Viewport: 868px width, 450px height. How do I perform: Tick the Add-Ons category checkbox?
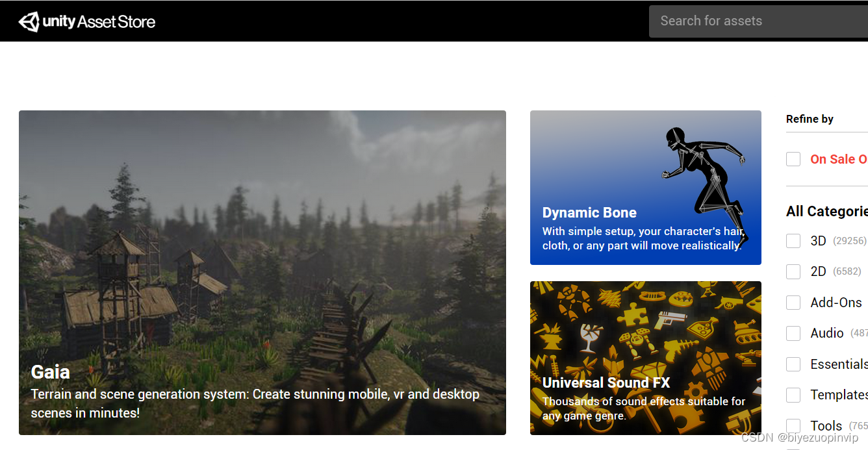(793, 303)
